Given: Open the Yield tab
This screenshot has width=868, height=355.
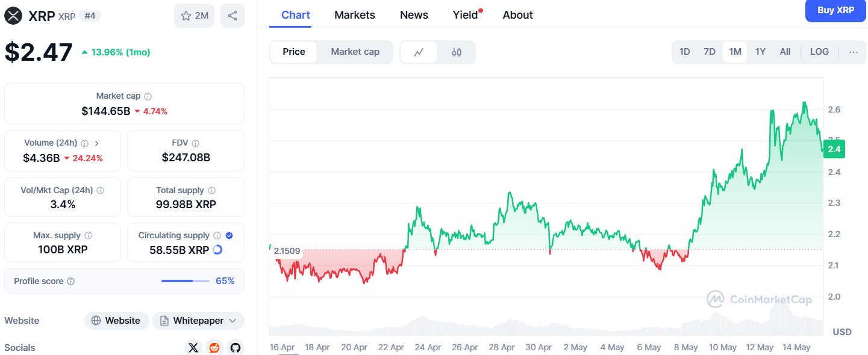Looking at the screenshot, I should point(466,15).
